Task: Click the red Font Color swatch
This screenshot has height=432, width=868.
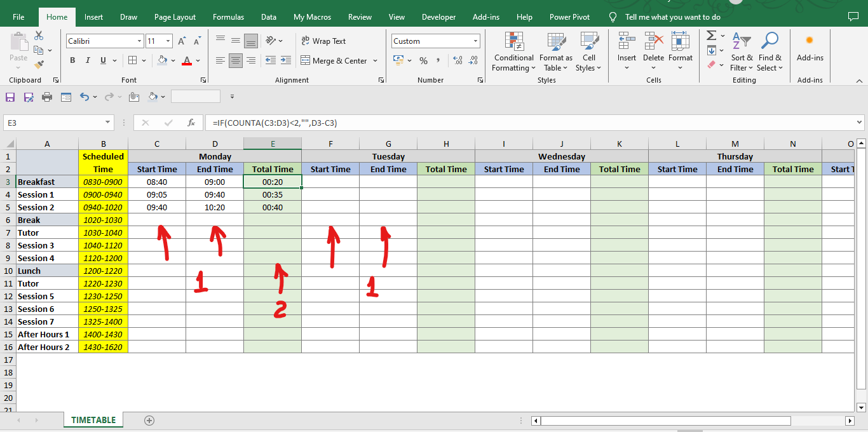Action: pos(186,60)
